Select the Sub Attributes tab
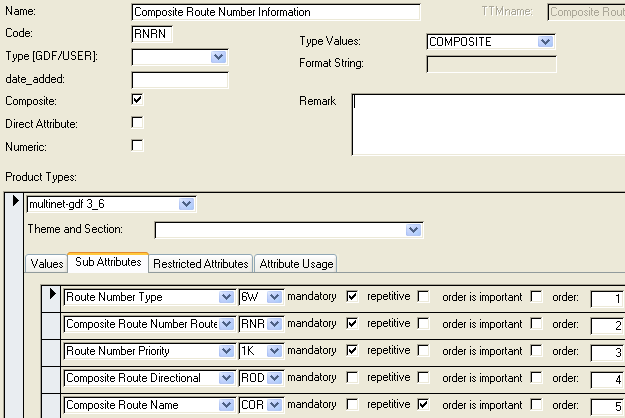The image size is (625, 418). [x=108, y=262]
